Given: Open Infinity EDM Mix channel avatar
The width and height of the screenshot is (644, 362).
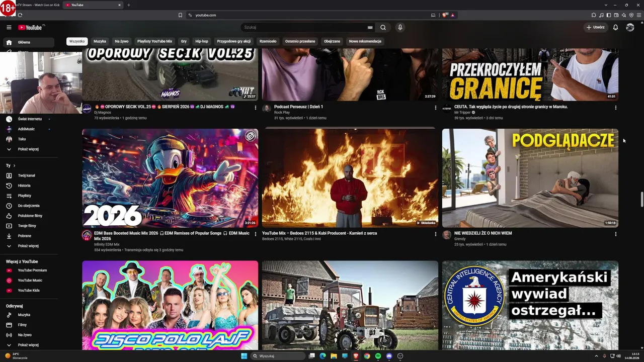Looking at the screenshot, I should 87,235.
